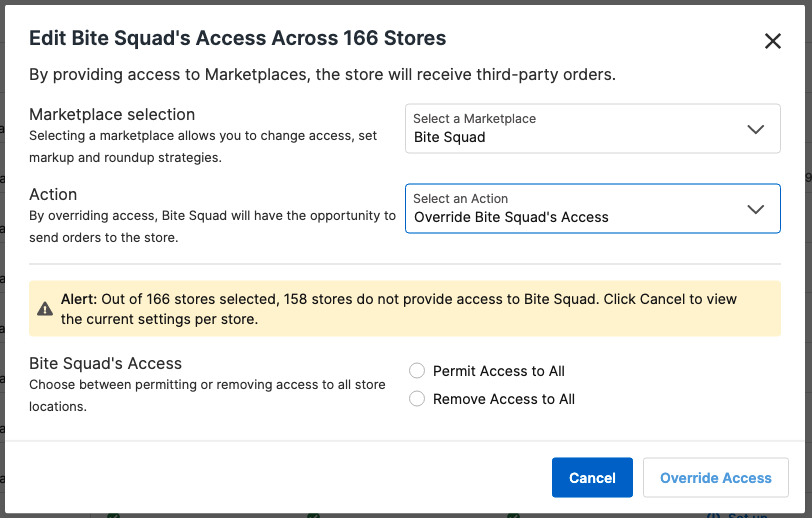
Task: Open the Select an Action combo box
Action: click(x=580, y=208)
